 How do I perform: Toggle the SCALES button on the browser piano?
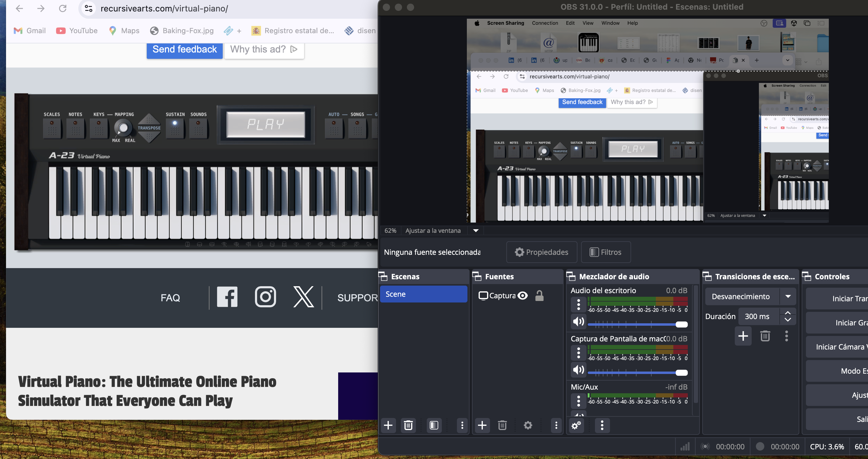coord(52,128)
